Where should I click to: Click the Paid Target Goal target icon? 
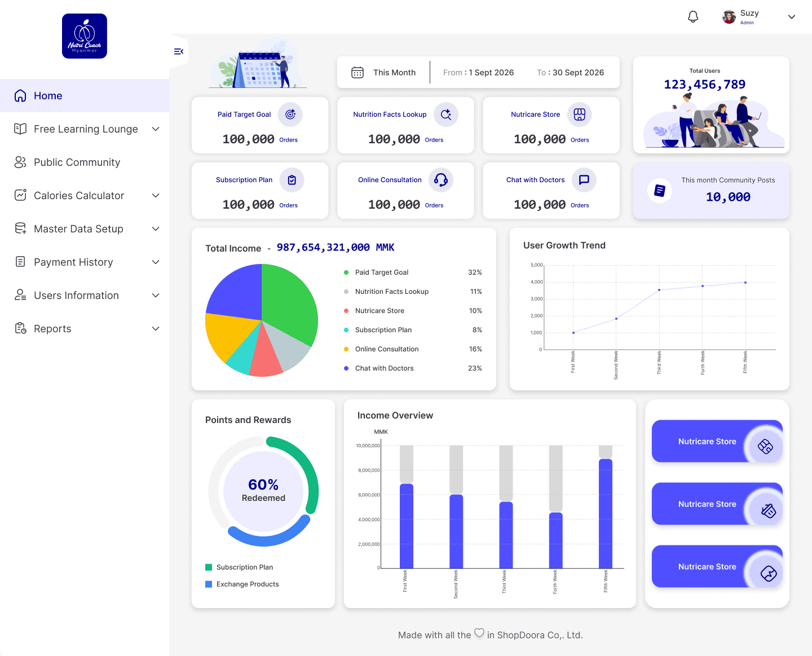[x=290, y=115]
